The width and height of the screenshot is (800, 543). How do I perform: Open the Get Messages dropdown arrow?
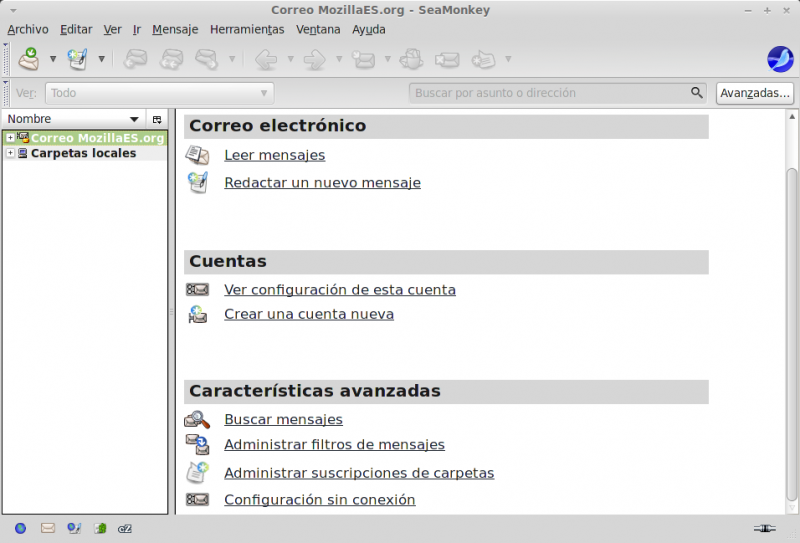pyautogui.click(x=53, y=59)
